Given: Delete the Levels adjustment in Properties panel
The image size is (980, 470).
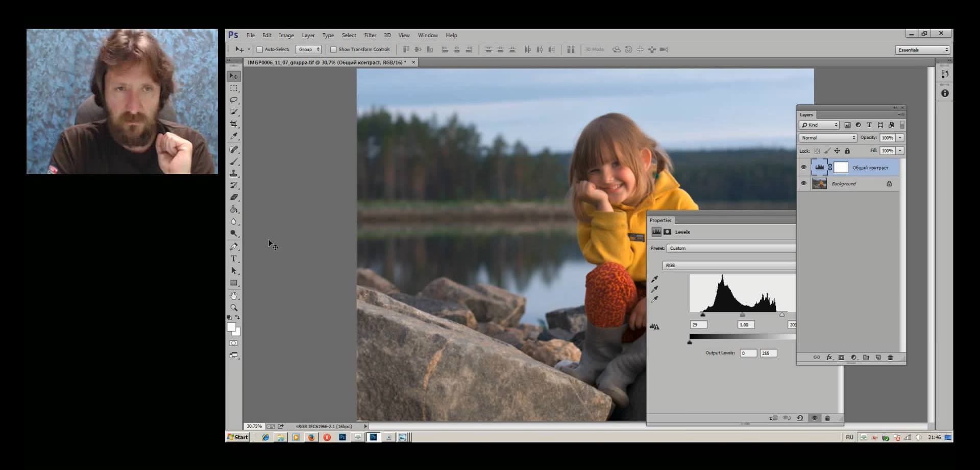Looking at the screenshot, I should pyautogui.click(x=827, y=418).
